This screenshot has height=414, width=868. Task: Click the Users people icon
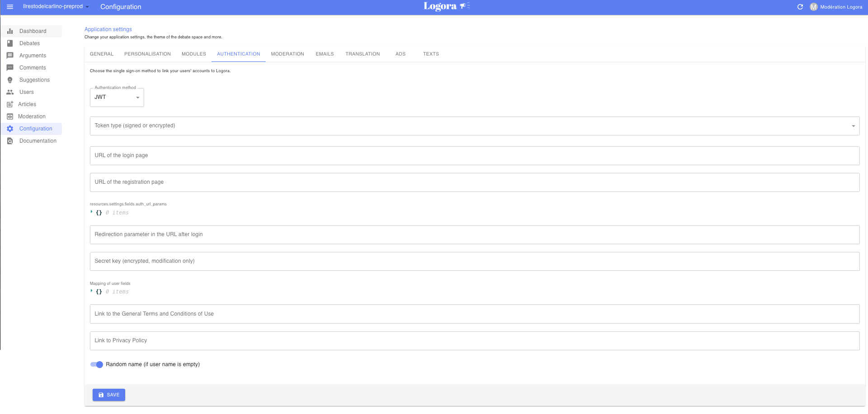10,92
